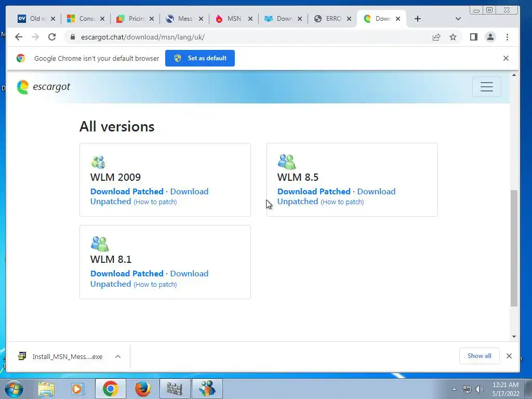The image size is (532, 399).
Task: Click the escargot logo
Action: pos(44,87)
